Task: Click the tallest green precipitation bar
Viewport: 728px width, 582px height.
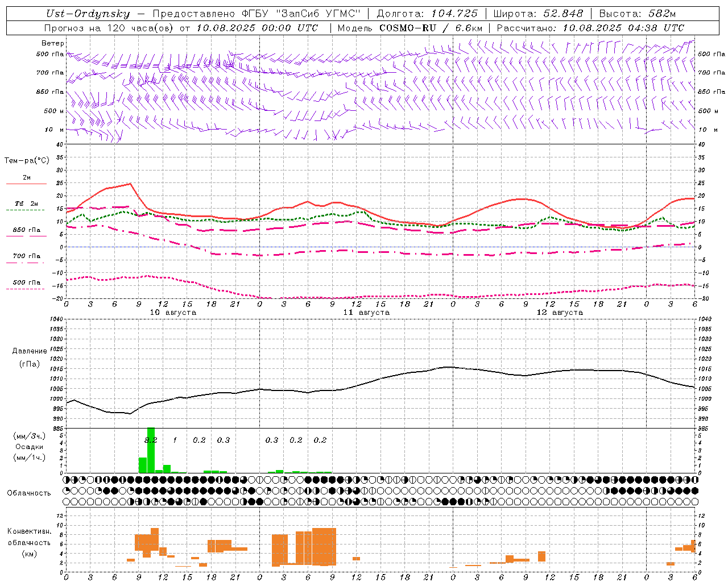Action: pos(151,450)
